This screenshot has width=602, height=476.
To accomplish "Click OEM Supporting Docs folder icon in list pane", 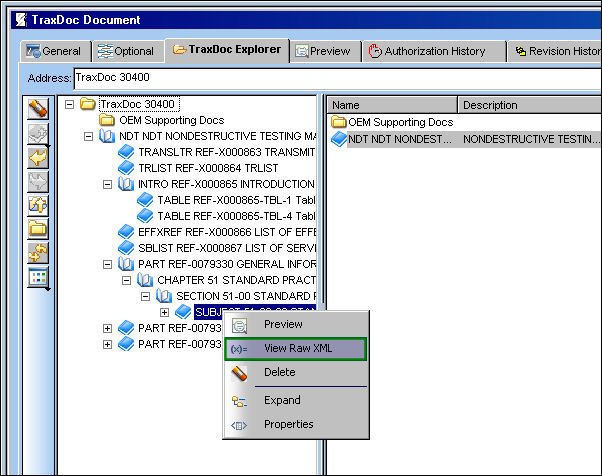I will tap(339, 122).
